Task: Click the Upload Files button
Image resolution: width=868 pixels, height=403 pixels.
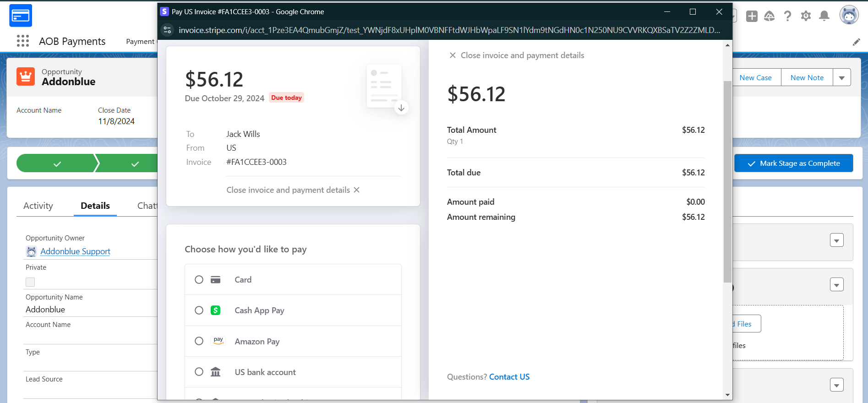Action: coord(746,324)
